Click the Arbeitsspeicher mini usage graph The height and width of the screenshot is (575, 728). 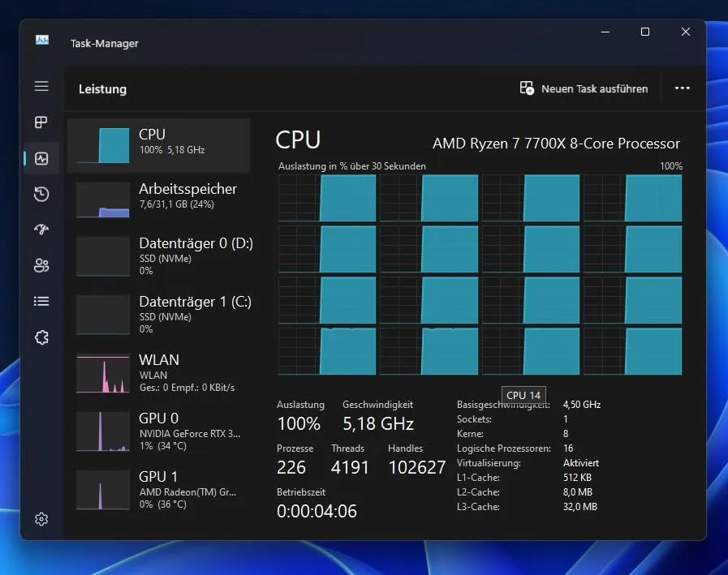coord(102,200)
